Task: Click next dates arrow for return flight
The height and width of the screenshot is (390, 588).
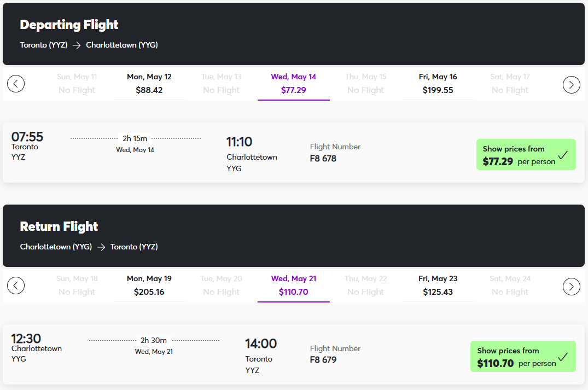Action: (x=572, y=287)
